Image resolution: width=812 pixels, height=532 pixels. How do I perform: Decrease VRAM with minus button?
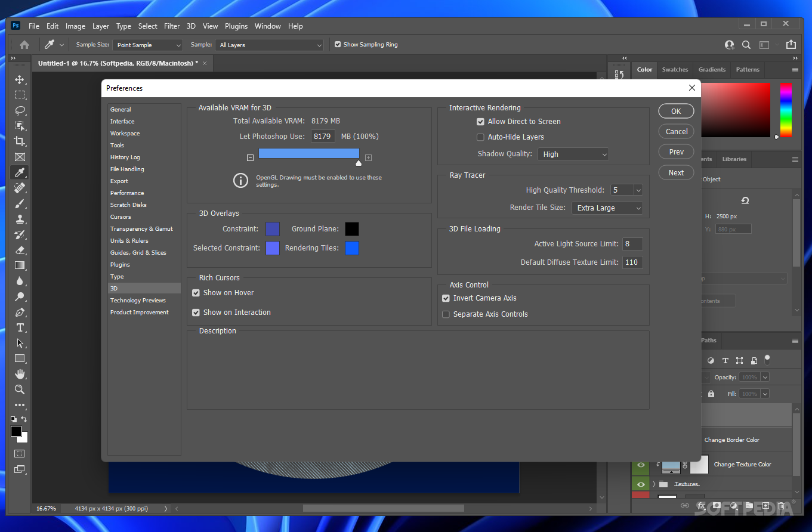250,158
